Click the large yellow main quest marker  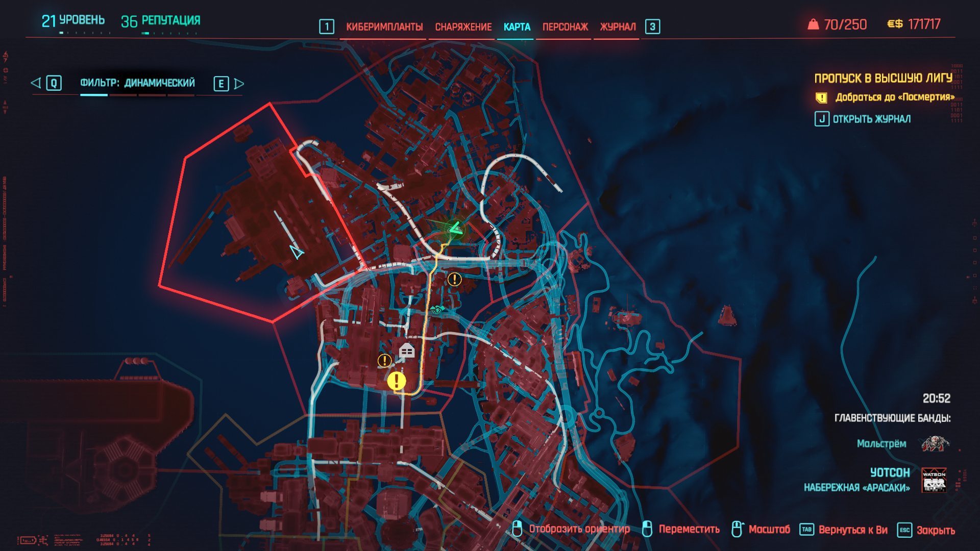coord(397,381)
